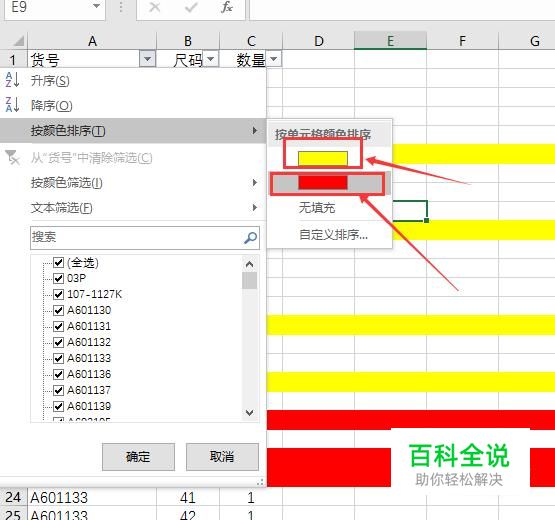The width and height of the screenshot is (555, 520).
Task: Select column D header
Action: click(319, 41)
